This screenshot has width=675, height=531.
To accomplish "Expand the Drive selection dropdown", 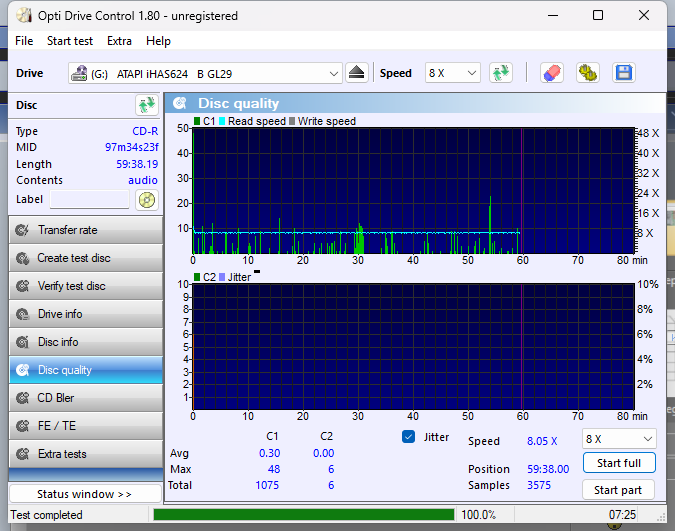I will 334,73.
